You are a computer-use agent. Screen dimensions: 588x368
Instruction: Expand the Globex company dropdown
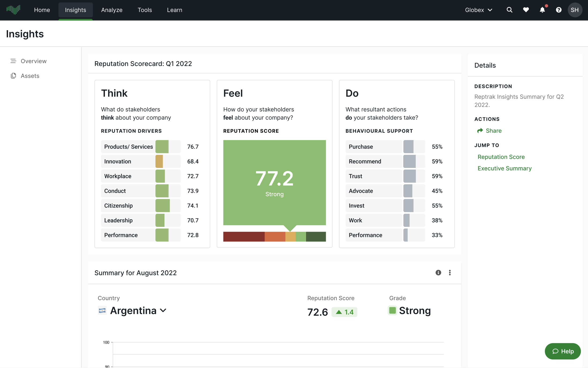pos(478,10)
